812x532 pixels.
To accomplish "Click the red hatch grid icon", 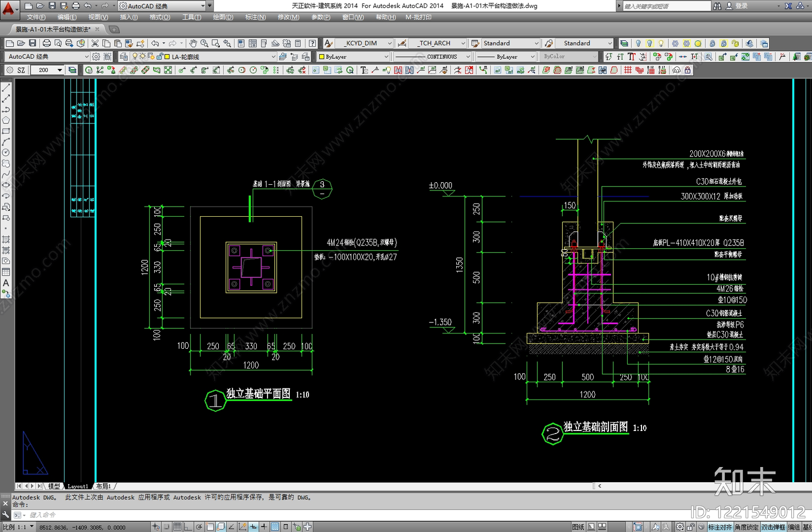I will 628,70.
